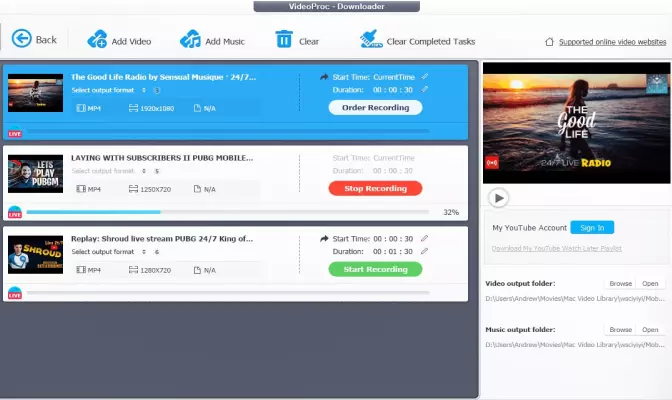The height and width of the screenshot is (400, 672).
Task: Browse for video output folder
Action: click(x=621, y=283)
